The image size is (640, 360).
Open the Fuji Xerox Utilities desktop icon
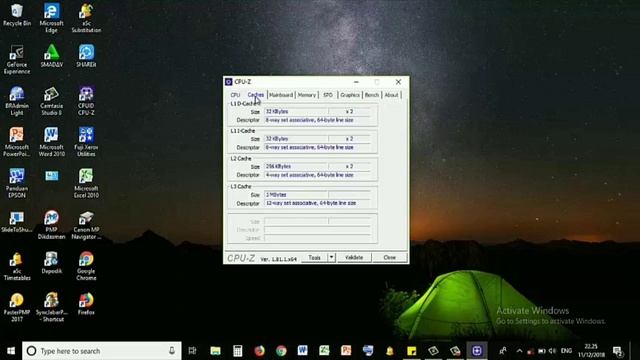coord(86,142)
